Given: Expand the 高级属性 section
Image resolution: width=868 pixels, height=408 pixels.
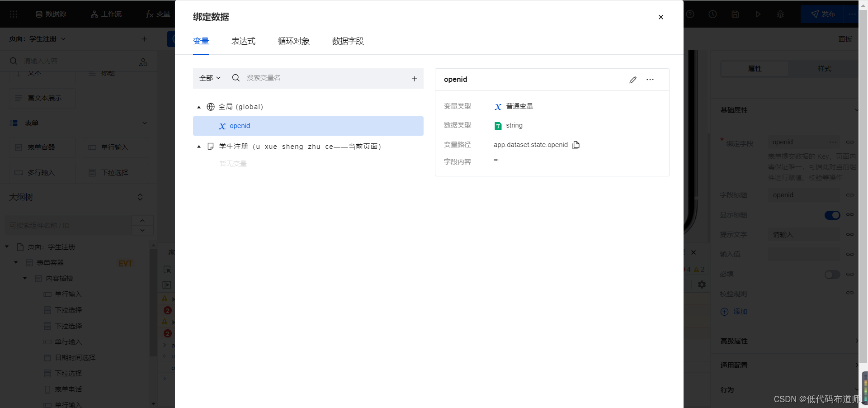Looking at the screenshot, I should 789,341.
